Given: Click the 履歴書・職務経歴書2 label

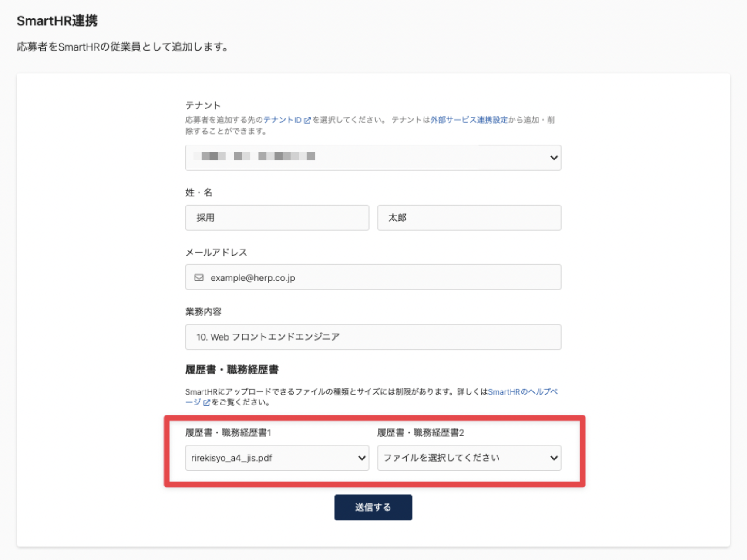Looking at the screenshot, I should pyautogui.click(x=421, y=433).
